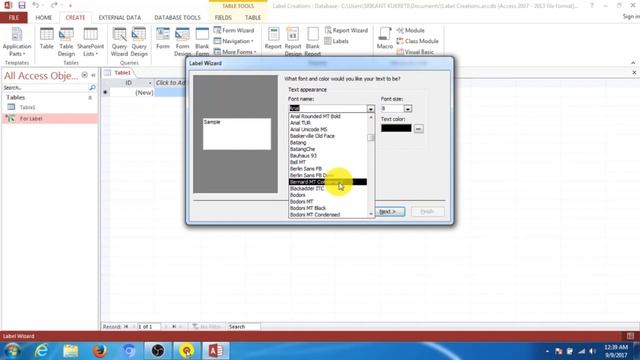Switch to Access via taskbar icon
640x360 pixels.
(x=216, y=351)
